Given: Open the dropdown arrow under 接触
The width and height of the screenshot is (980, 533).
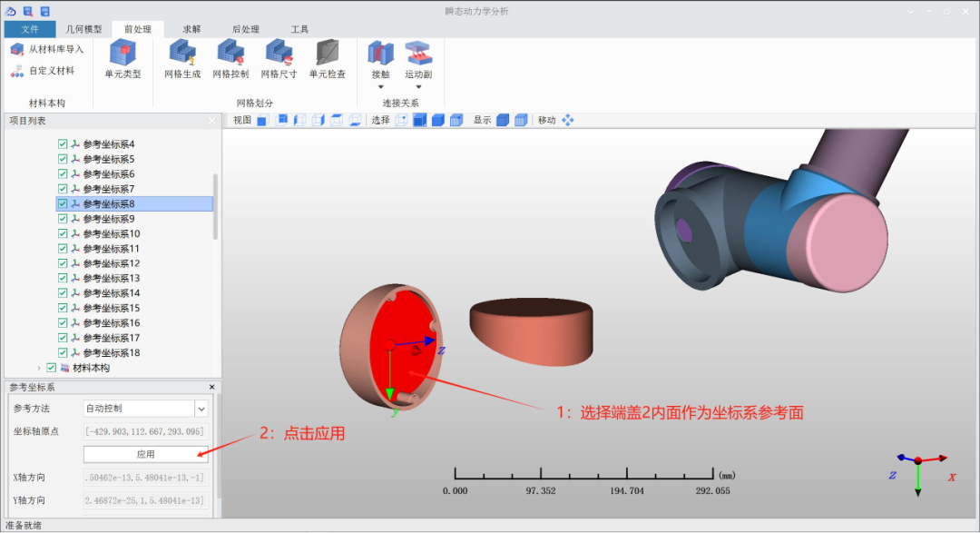Looking at the screenshot, I should click(380, 87).
